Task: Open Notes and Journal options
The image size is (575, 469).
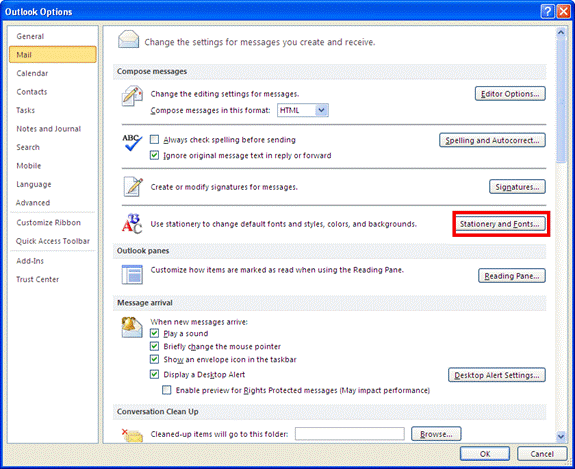Action: (x=53, y=129)
